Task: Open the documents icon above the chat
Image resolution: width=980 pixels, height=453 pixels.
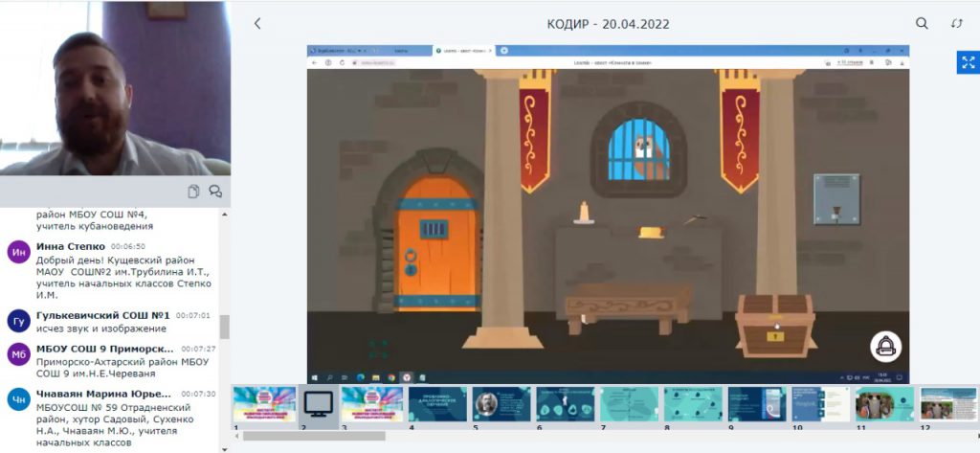Action: (x=193, y=192)
